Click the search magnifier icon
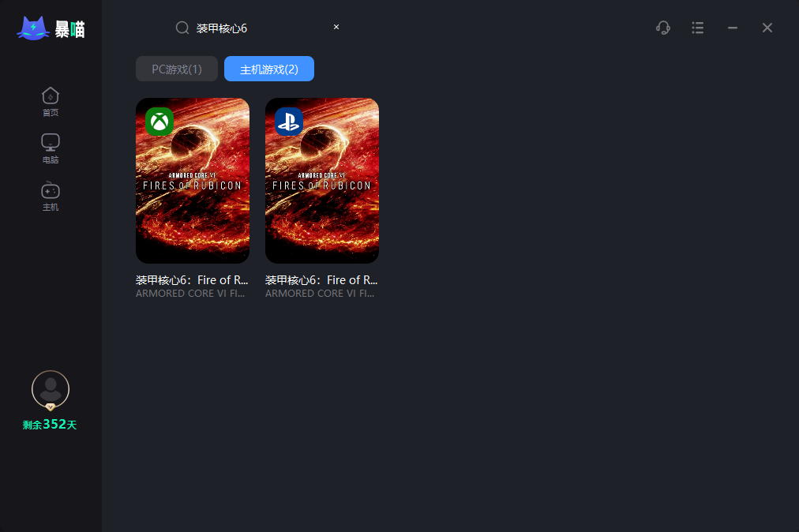This screenshot has height=532, width=799. [182, 28]
